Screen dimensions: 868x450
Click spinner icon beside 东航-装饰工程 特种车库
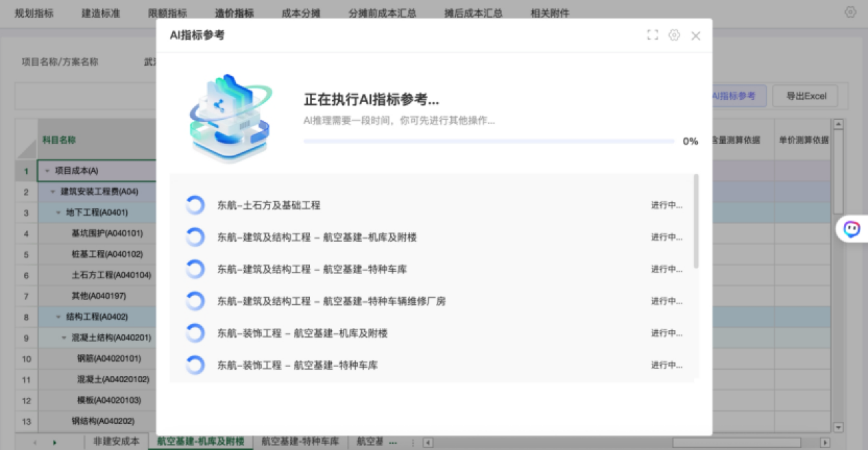click(195, 365)
